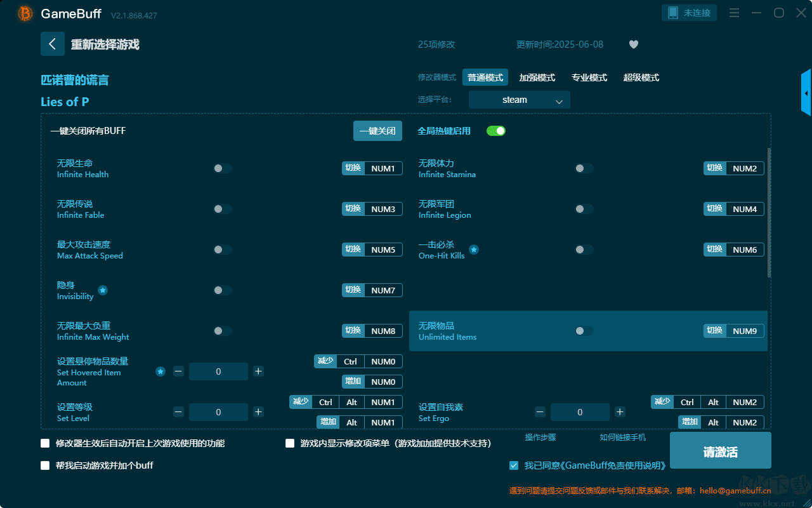Screen dimensions: 812x508
Task: Enable the Infinite Health toggle
Action: click(223, 168)
